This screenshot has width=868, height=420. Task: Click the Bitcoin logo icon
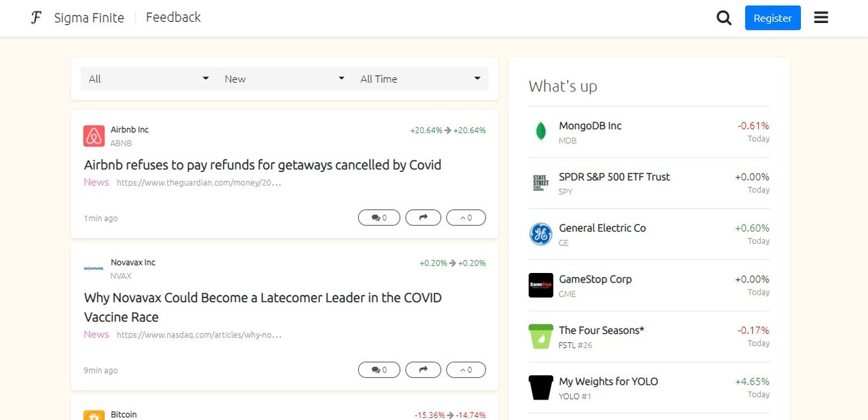click(x=94, y=415)
